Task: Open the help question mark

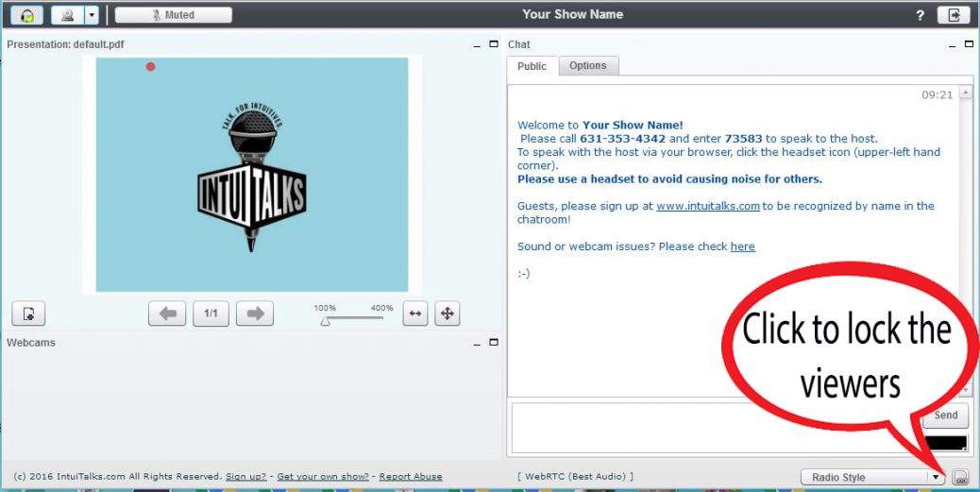Action: point(920,16)
